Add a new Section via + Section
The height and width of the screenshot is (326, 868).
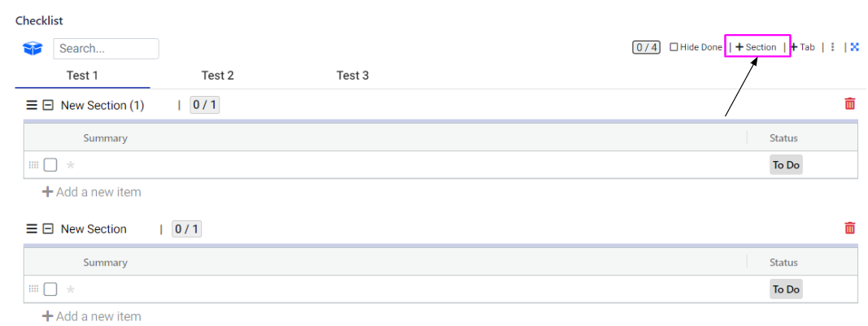[757, 47]
